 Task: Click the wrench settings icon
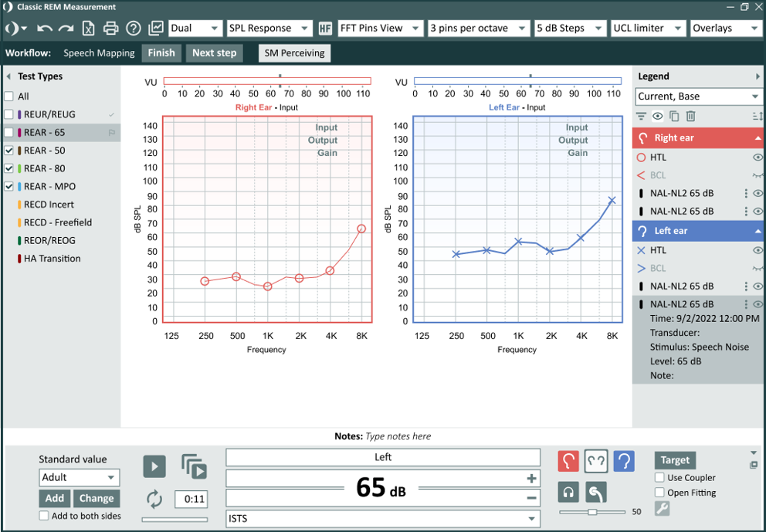pyautogui.click(x=662, y=509)
